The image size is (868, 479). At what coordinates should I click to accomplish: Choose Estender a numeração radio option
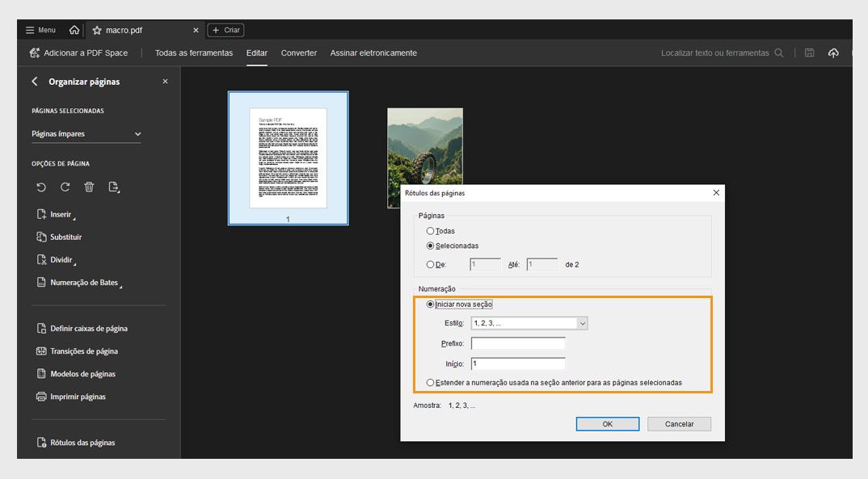coord(430,382)
